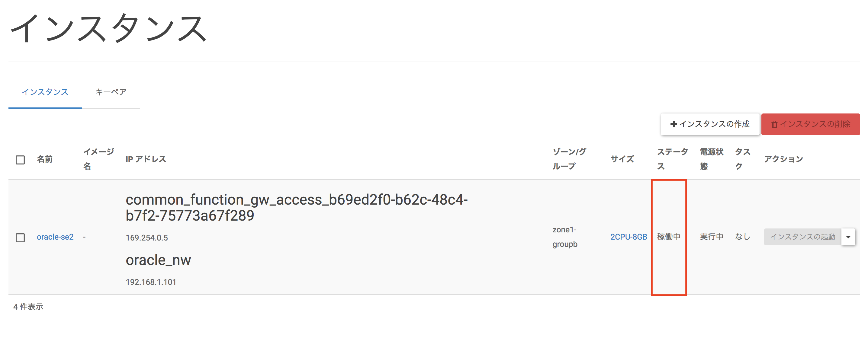Click the 4 件表示 count text

[x=28, y=307]
